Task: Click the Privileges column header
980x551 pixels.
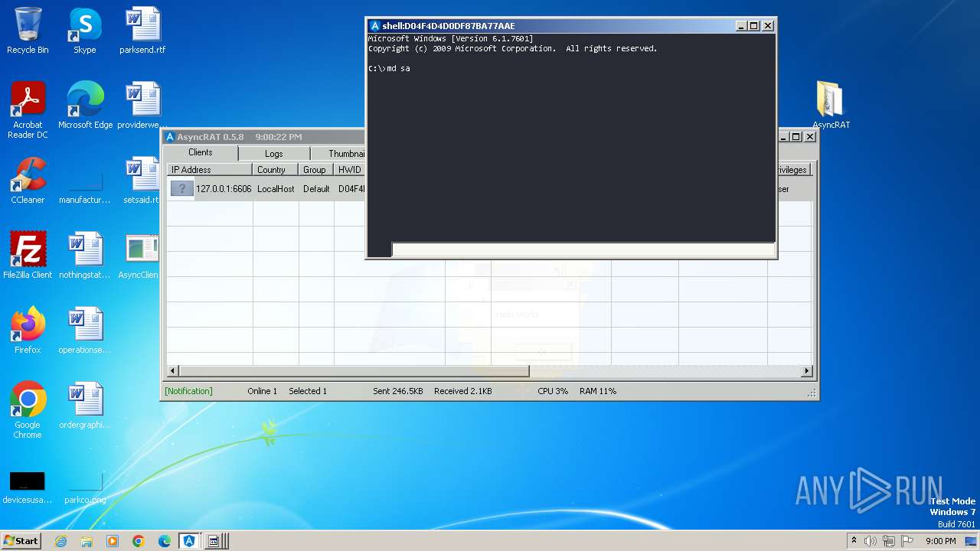Action: 793,170
